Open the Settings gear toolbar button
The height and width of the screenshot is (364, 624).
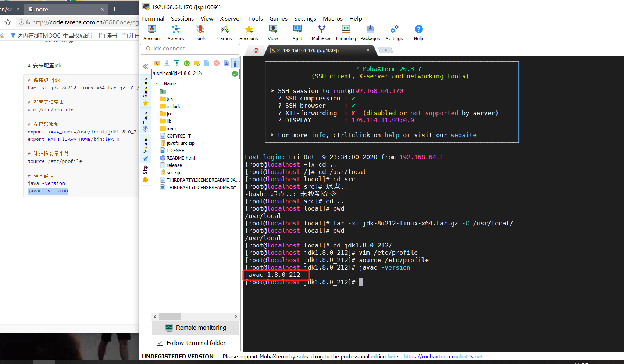(x=394, y=33)
